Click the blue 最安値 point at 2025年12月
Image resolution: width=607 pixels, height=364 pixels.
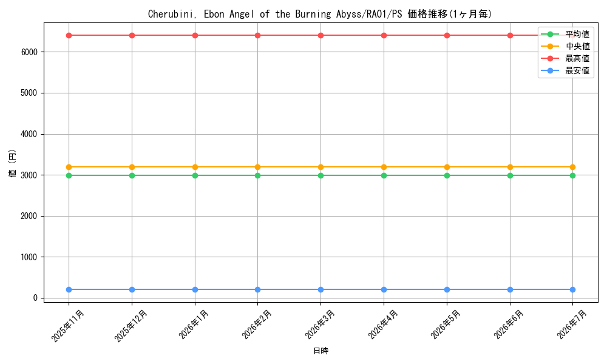point(132,290)
